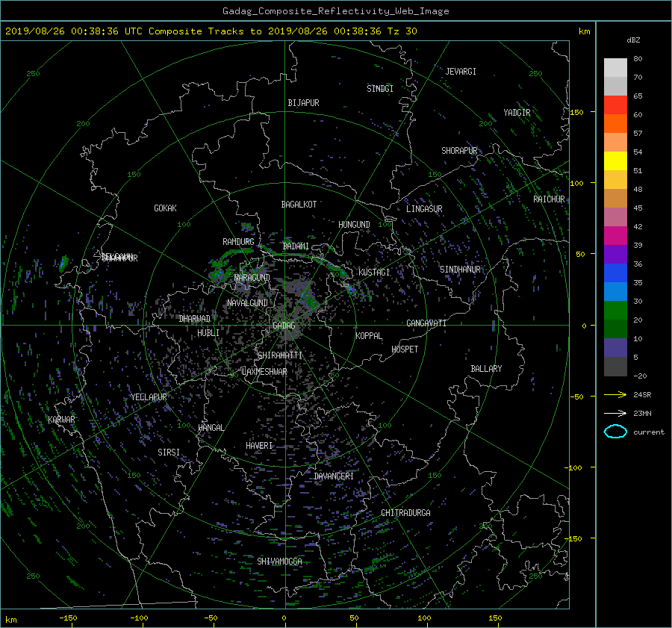Click the RAICHUR city label
Screen dimensions: 672x628
pos(549,199)
